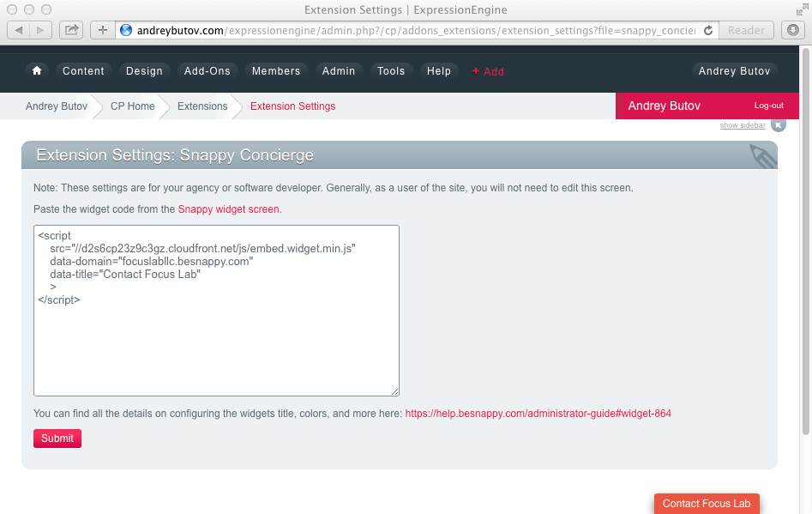This screenshot has height=514, width=812.
Task: Reload the page with the refresh icon
Action: [x=708, y=30]
